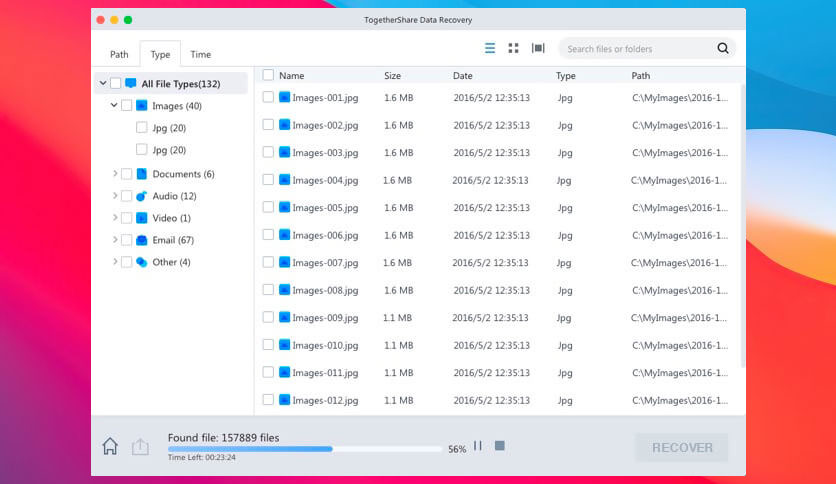This screenshot has width=836, height=484.
Task: Select the Images-012.jpg file name
Action: (325, 400)
